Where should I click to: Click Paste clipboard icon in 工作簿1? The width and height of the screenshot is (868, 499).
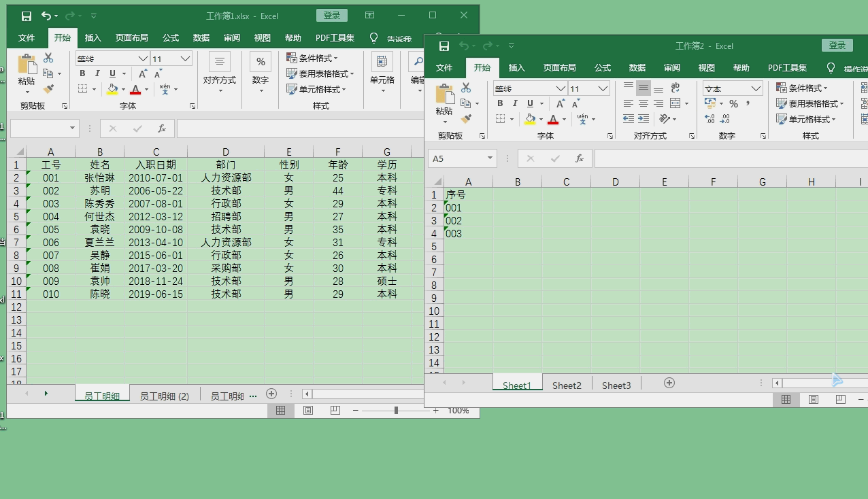27,64
